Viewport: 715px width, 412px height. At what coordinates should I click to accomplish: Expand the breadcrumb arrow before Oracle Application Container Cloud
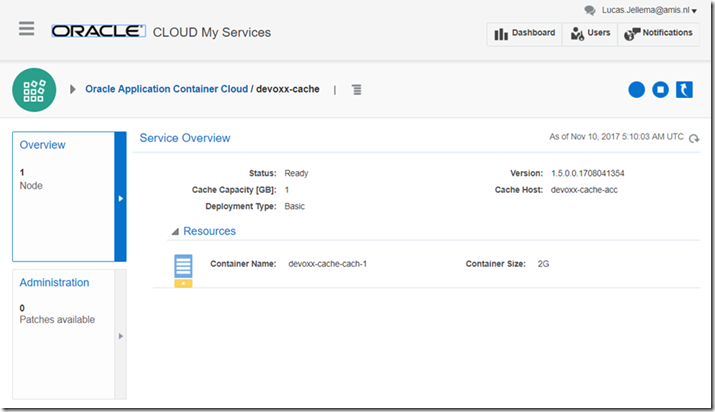tap(73, 89)
